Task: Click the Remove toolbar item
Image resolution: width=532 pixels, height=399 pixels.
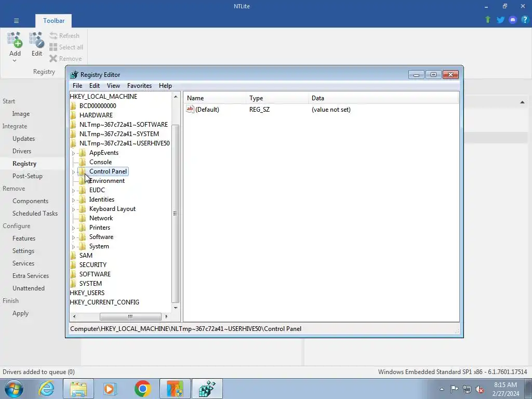Action: pos(65,59)
